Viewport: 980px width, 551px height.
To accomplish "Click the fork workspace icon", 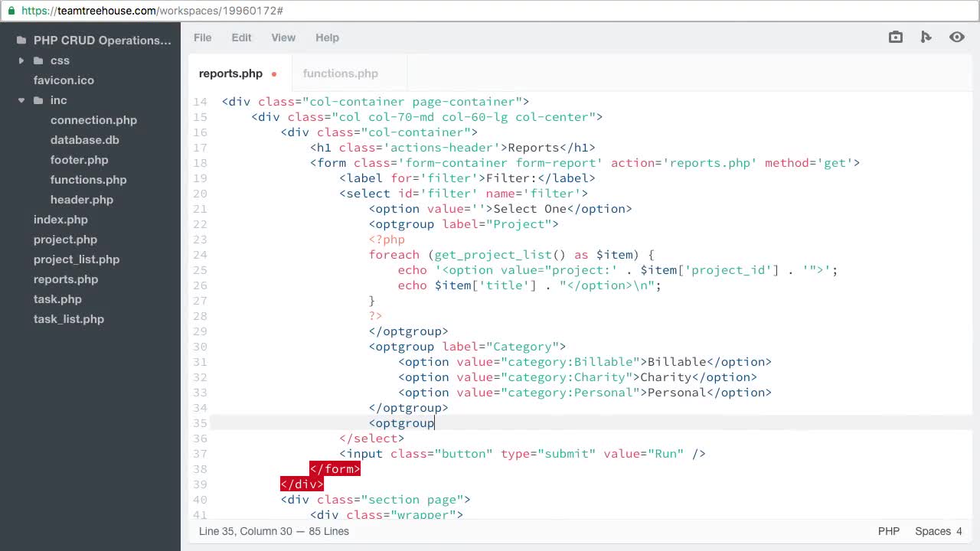I will click(926, 37).
